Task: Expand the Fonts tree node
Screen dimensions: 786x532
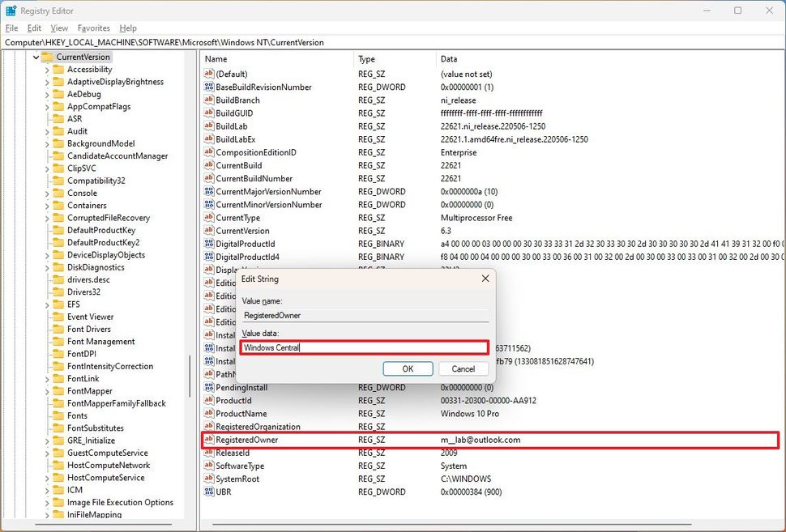Action: 46,415
